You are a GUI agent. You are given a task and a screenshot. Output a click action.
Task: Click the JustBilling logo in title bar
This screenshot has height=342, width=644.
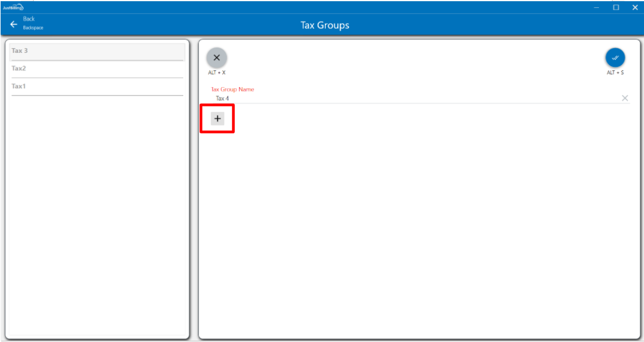[13, 7]
